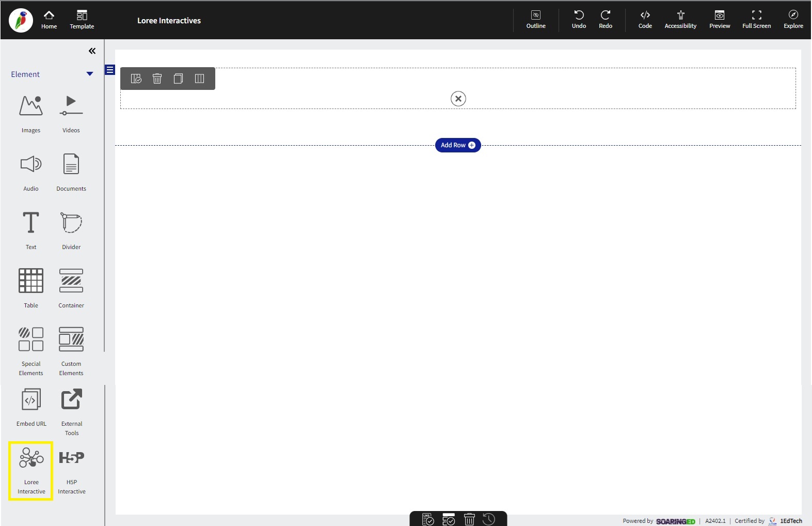Open Special Elements
Screen dimensions: 812x526
click(x=31, y=352)
